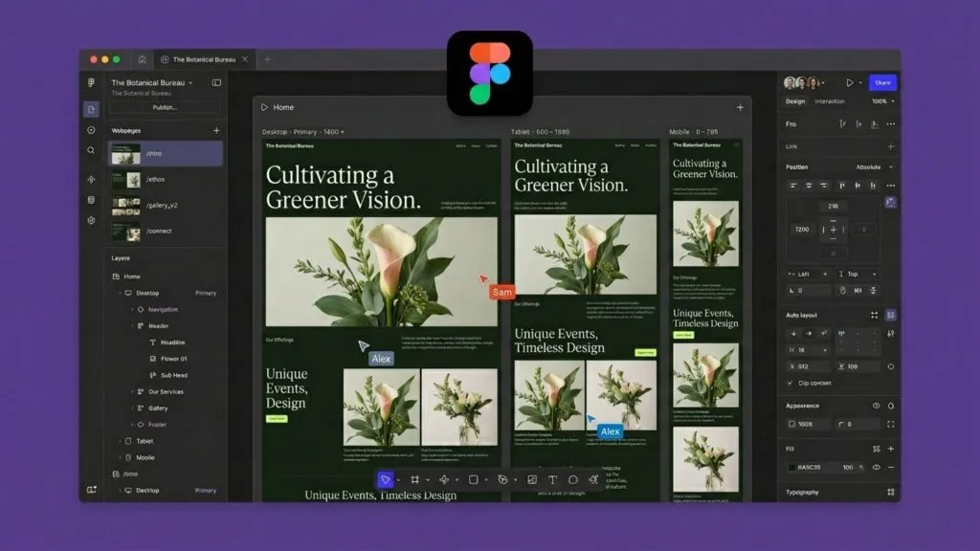Click the Share button
Image resolution: width=980 pixels, height=551 pixels.
click(882, 82)
